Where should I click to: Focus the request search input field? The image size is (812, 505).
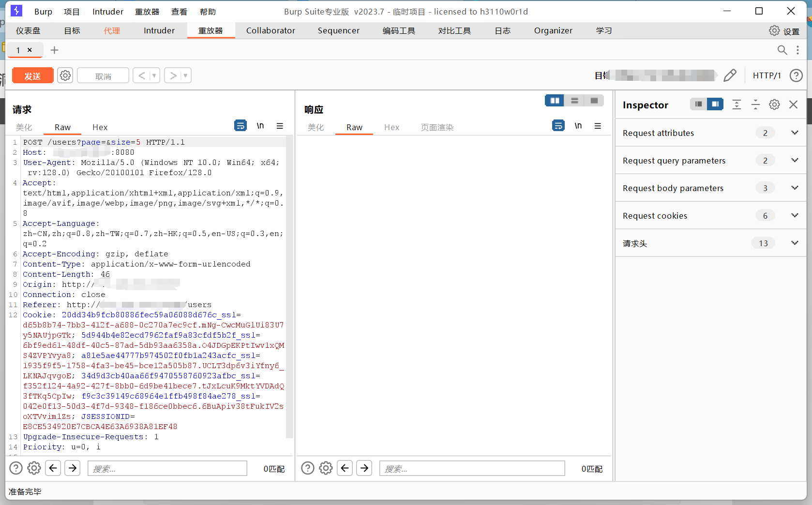pos(167,468)
